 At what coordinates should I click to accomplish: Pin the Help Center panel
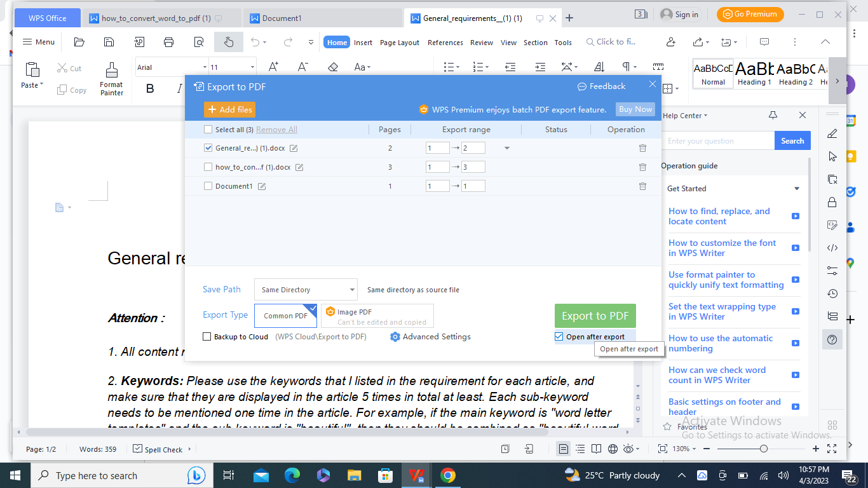[x=773, y=115]
